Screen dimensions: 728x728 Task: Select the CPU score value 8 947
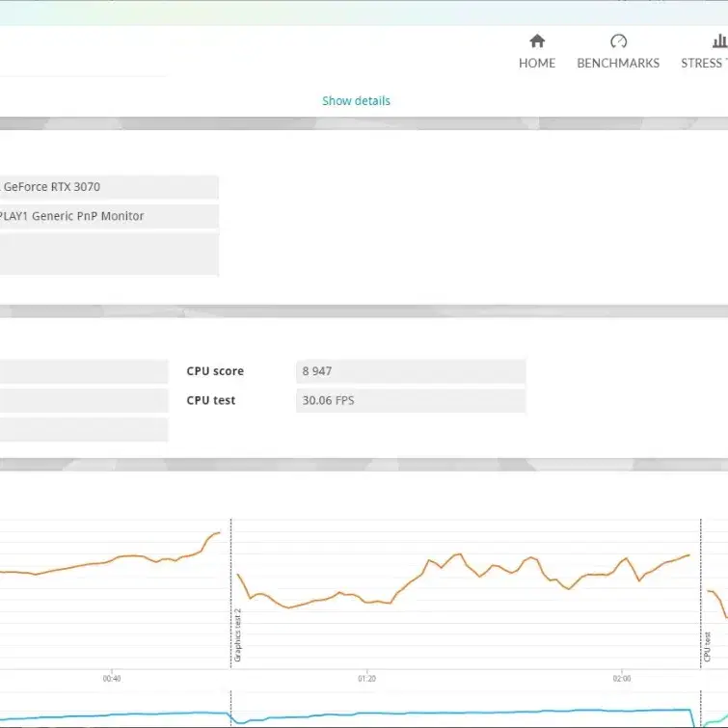[411, 371]
